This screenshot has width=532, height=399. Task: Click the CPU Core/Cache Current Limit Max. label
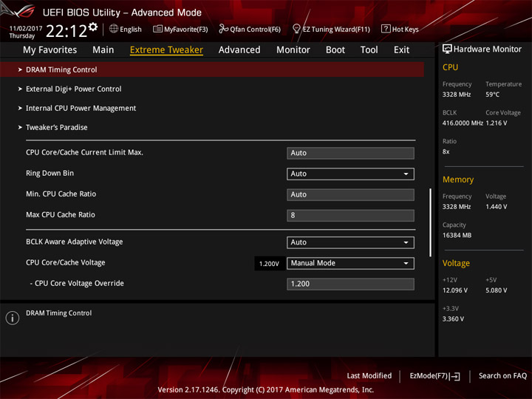coord(84,152)
